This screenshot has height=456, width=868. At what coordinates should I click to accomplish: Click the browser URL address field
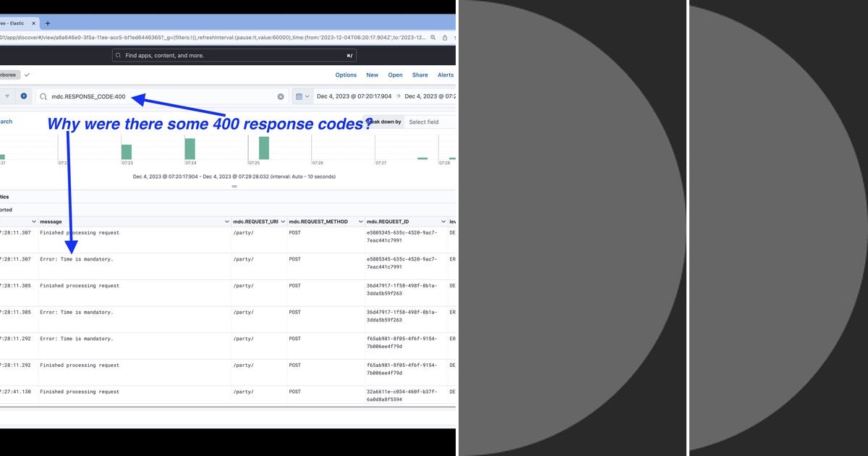[x=213, y=37]
